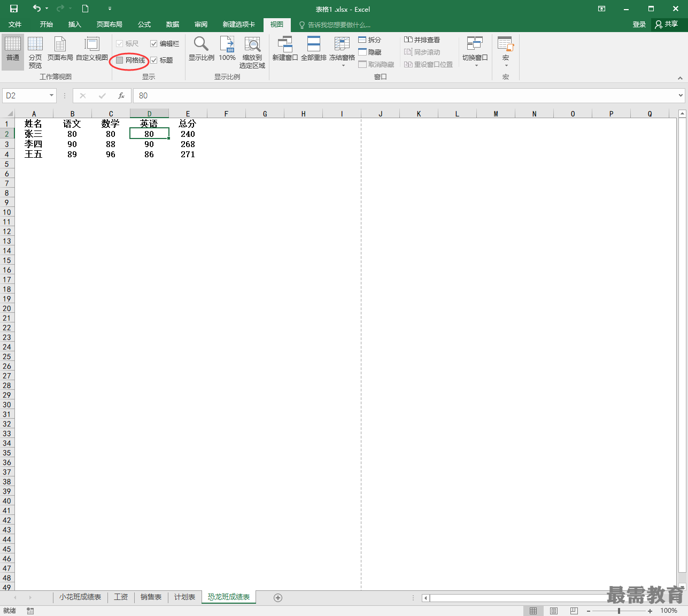The image size is (688, 616).
Task: Open Page Break Preview (分页预览)
Action: (x=35, y=52)
